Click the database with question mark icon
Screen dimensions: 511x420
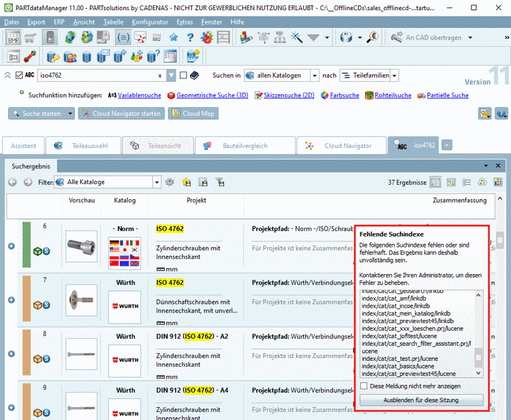[153, 56]
